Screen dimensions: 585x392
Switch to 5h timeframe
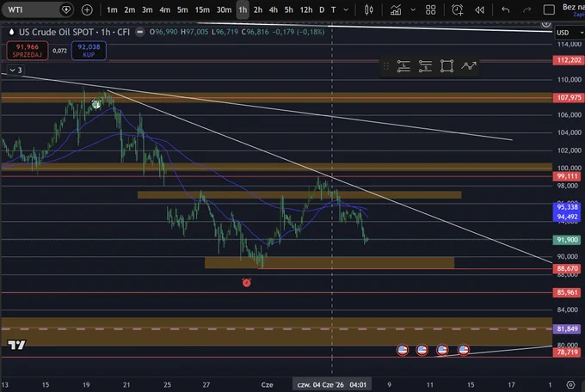[288, 10]
